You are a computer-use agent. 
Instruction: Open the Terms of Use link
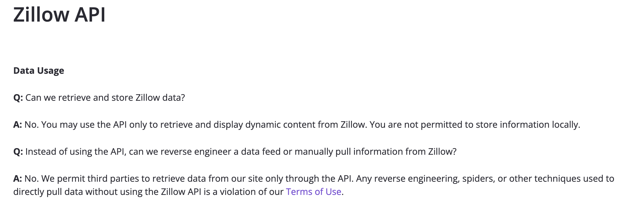point(313,192)
